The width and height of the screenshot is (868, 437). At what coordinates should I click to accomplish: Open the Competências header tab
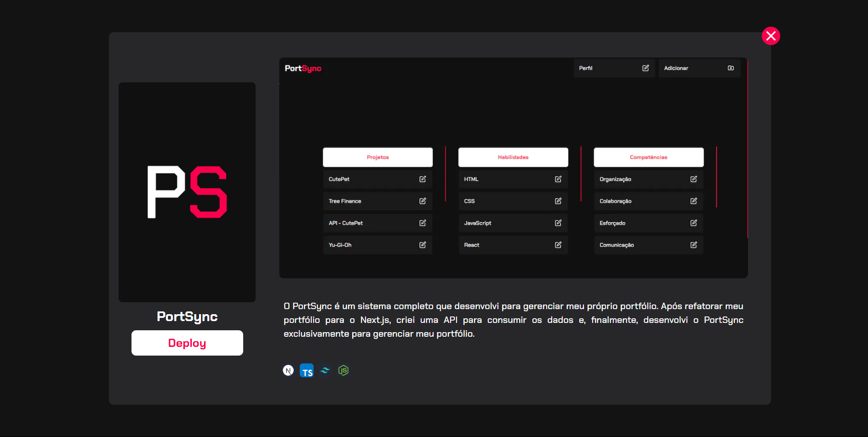649,157
